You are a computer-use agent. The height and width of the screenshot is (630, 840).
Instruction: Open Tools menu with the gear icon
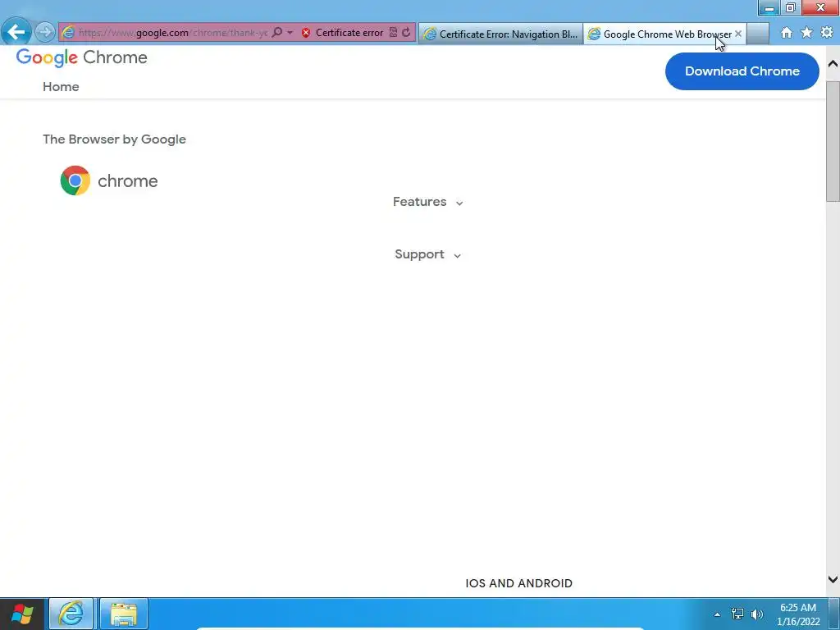click(827, 33)
